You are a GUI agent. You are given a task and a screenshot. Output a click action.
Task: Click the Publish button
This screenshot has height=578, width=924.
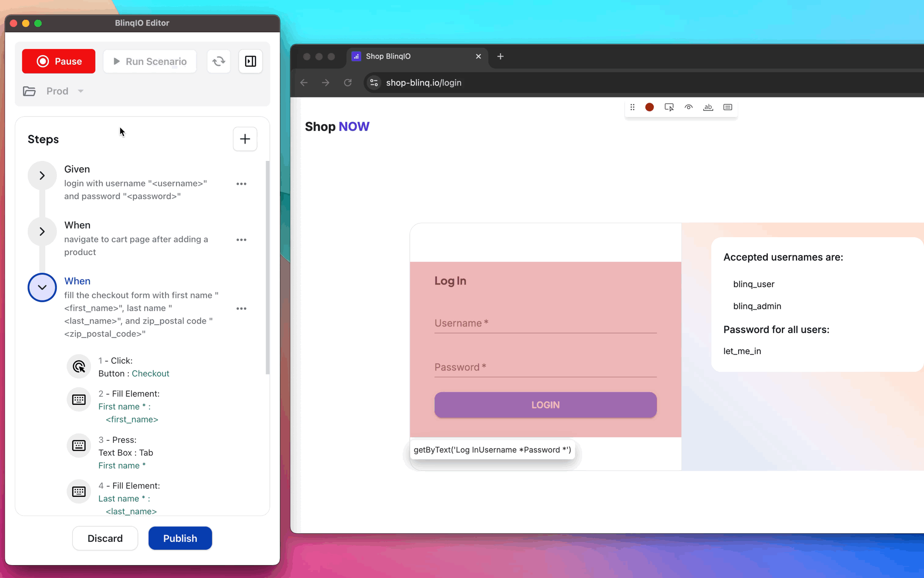coord(180,538)
